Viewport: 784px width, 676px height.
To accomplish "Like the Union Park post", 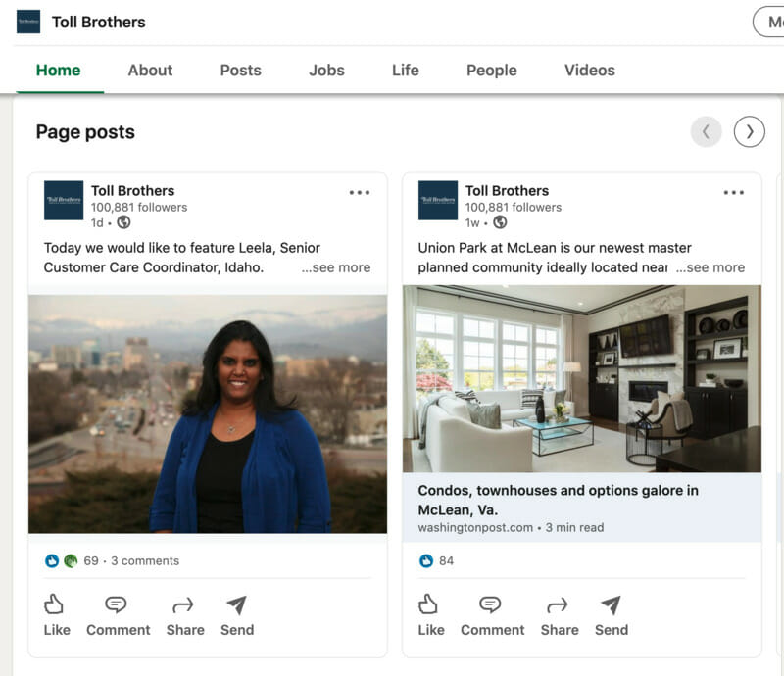I will click(431, 615).
